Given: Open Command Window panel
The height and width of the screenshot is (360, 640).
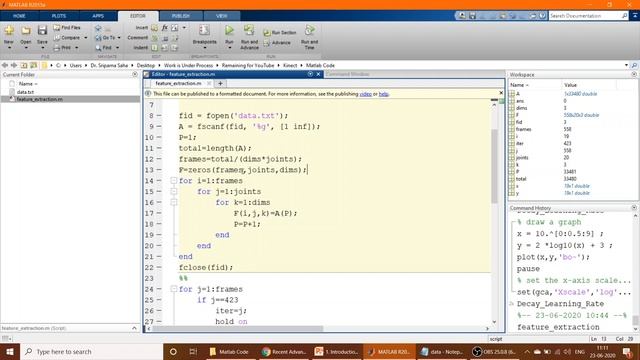Looking at the screenshot, I should pos(347,74).
